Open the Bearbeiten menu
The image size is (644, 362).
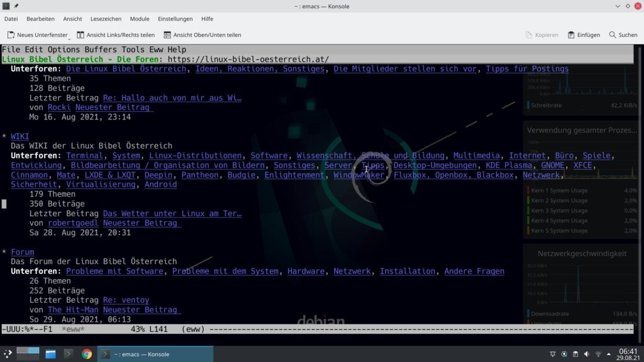coord(40,19)
